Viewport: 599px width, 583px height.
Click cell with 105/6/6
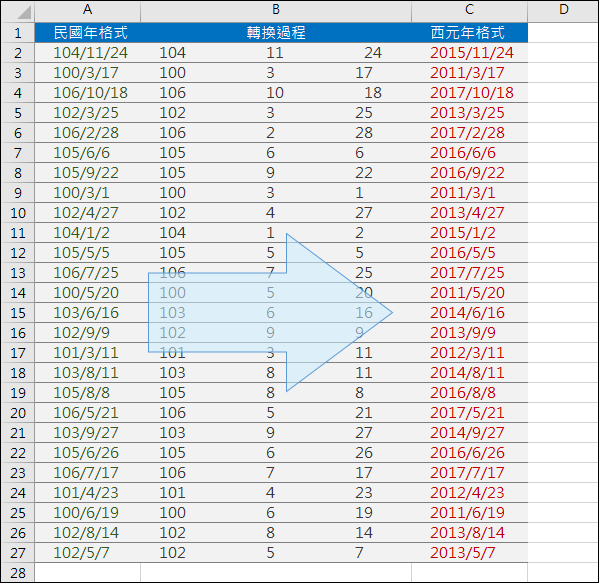click(87, 153)
